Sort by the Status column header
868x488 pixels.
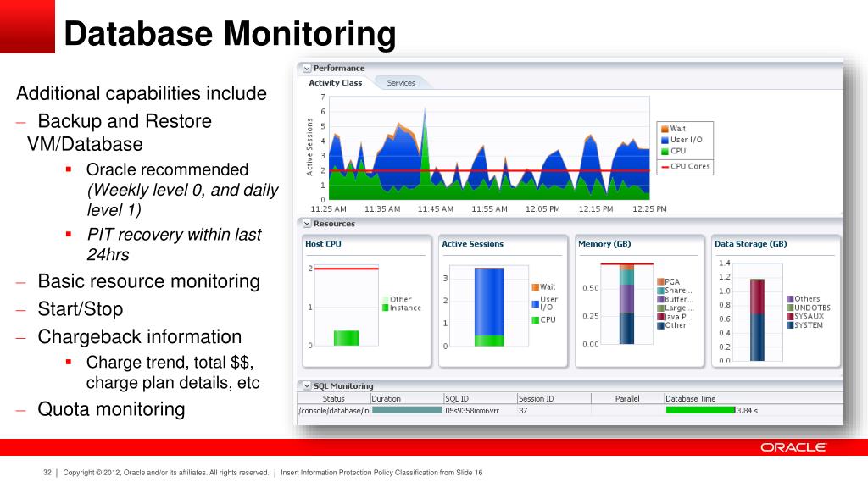pyautogui.click(x=334, y=399)
